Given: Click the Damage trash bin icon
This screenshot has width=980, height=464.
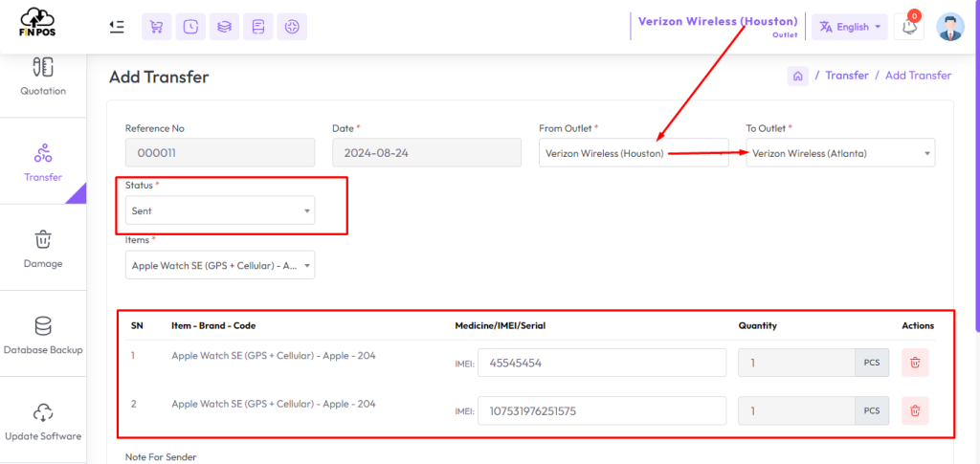Looking at the screenshot, I should (42, 239).
